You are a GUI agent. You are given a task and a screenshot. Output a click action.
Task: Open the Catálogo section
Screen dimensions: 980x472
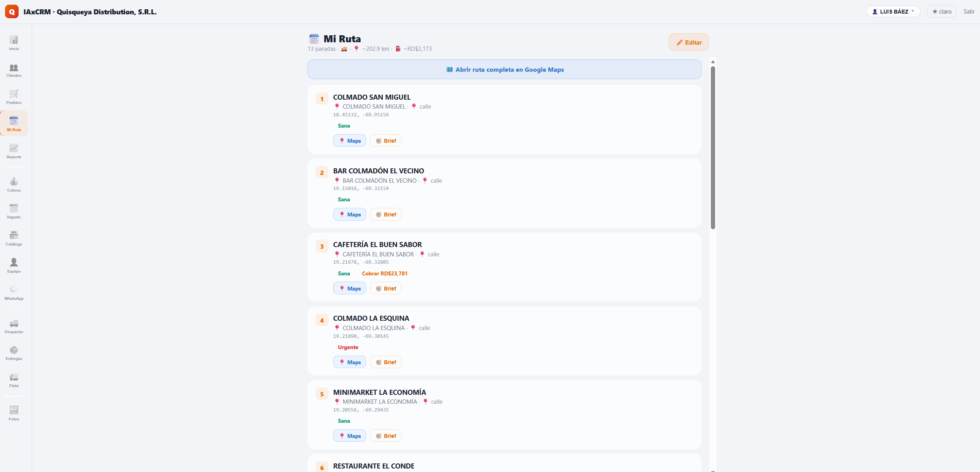coord(14,239)
